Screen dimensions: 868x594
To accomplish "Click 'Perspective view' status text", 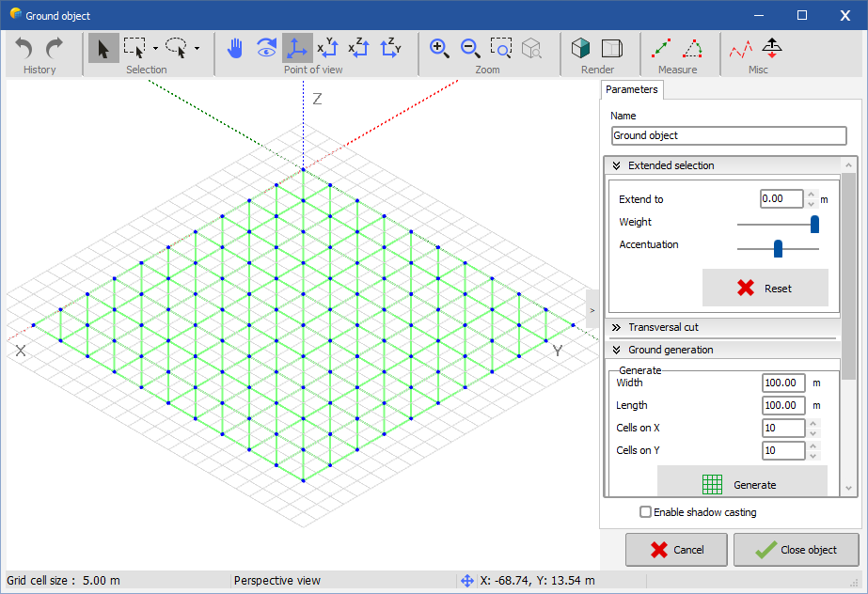I will coord(276,581).
